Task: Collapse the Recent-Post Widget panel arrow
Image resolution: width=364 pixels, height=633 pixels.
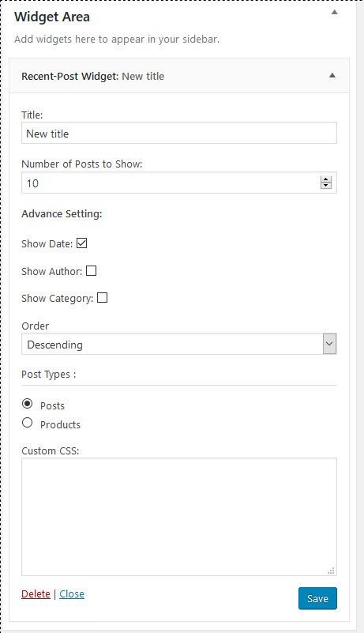Action: pyautogui.click(x=332, y=76)
